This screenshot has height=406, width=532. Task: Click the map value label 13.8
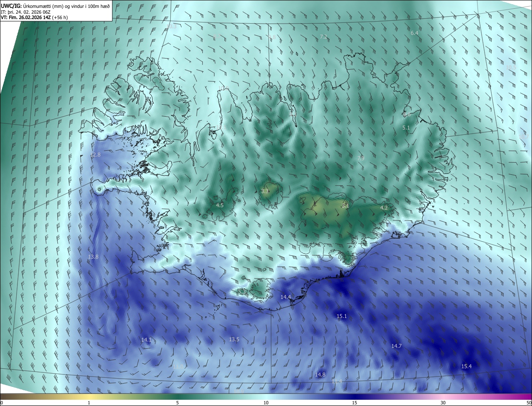(93, 257)
